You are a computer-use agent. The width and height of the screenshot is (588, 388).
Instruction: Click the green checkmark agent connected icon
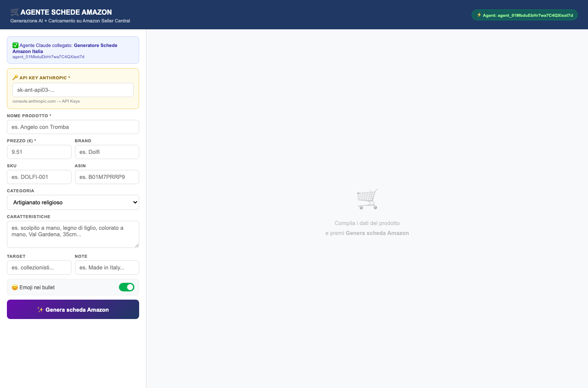click(x=16, y=45)
